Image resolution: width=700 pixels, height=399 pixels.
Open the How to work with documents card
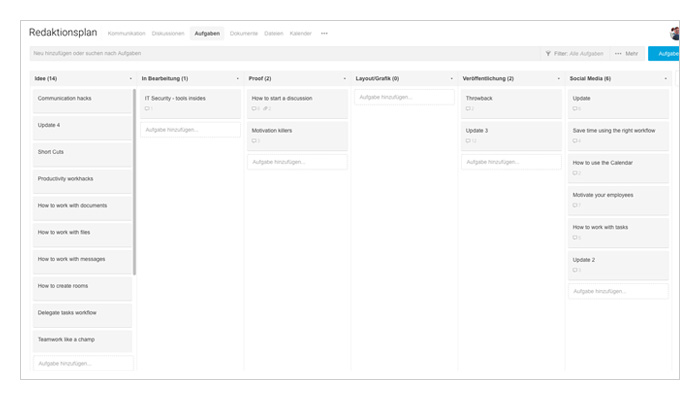82,208
